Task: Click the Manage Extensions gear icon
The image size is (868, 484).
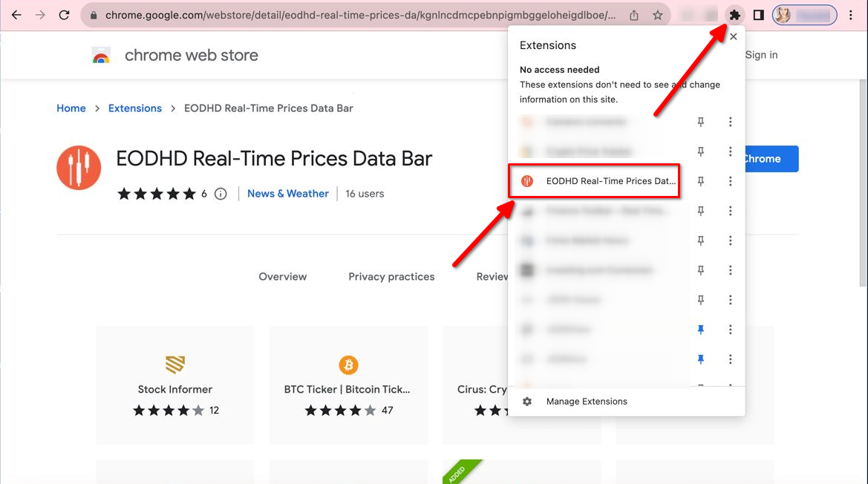Action: [527, 402]
